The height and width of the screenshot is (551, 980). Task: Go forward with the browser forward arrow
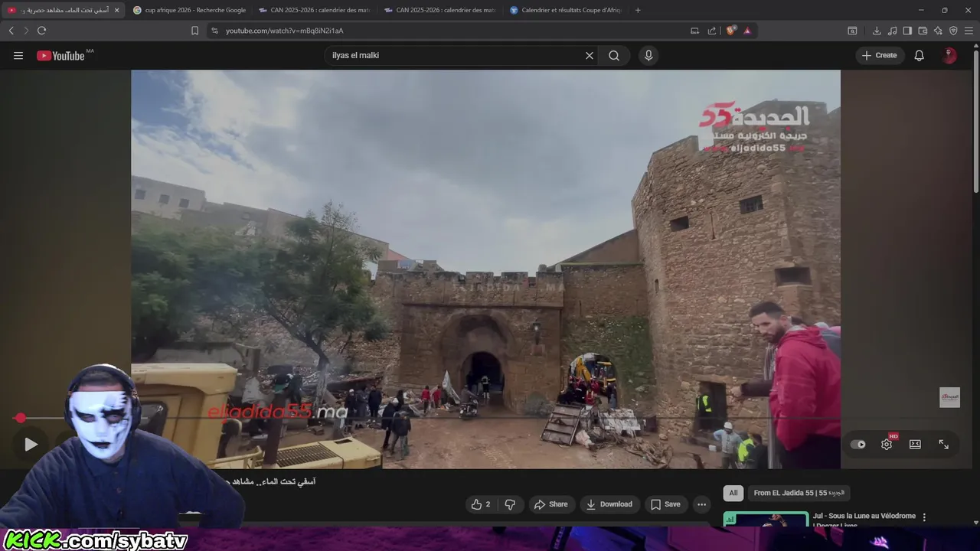point(26,31)
